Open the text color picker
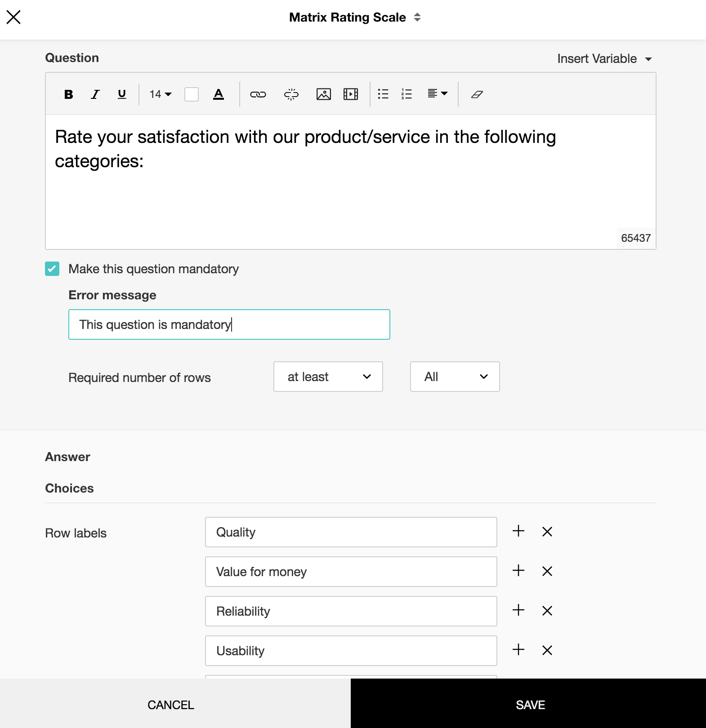 (219, 94)
